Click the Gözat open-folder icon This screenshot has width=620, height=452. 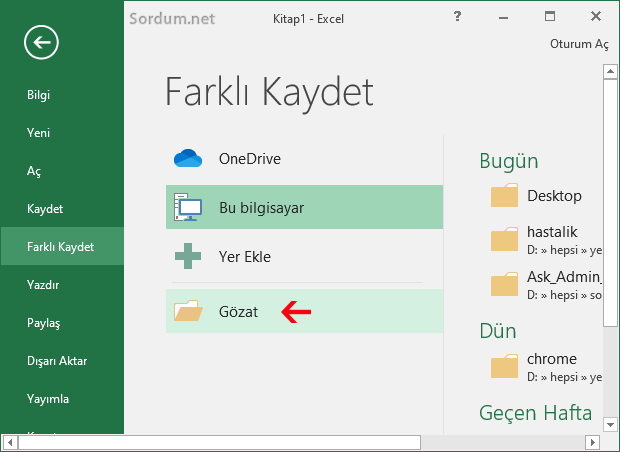[188, 311]
